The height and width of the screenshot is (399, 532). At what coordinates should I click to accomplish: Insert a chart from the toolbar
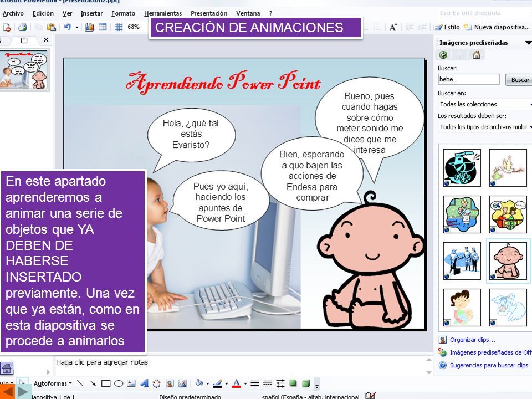(x=90, y=27)
